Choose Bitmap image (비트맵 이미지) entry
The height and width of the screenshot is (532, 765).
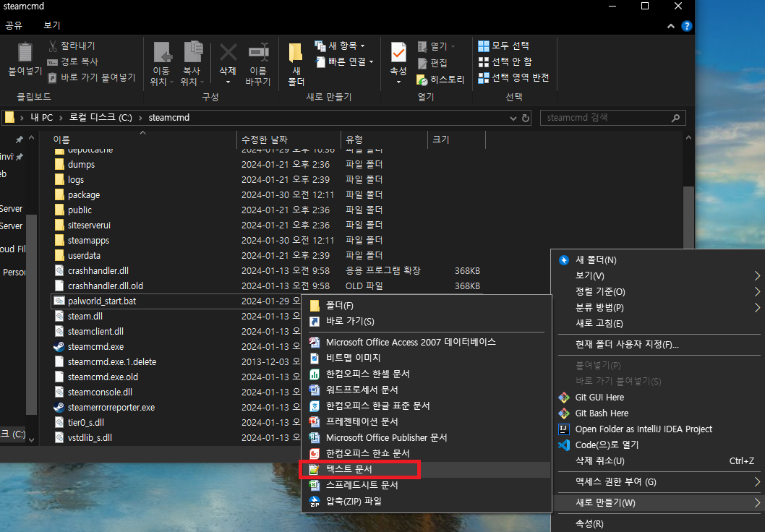pyautogui.click(x=427, y=358)
